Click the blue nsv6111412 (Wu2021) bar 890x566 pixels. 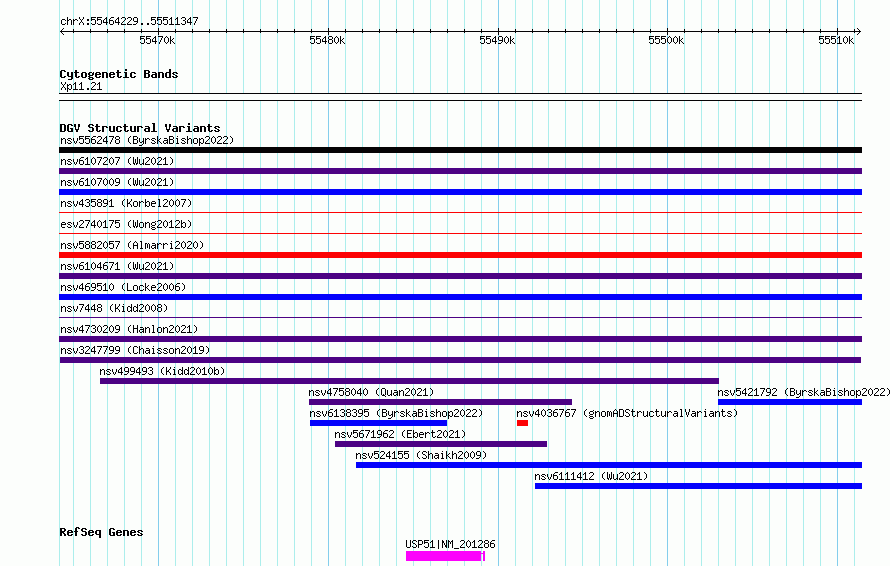698,486
